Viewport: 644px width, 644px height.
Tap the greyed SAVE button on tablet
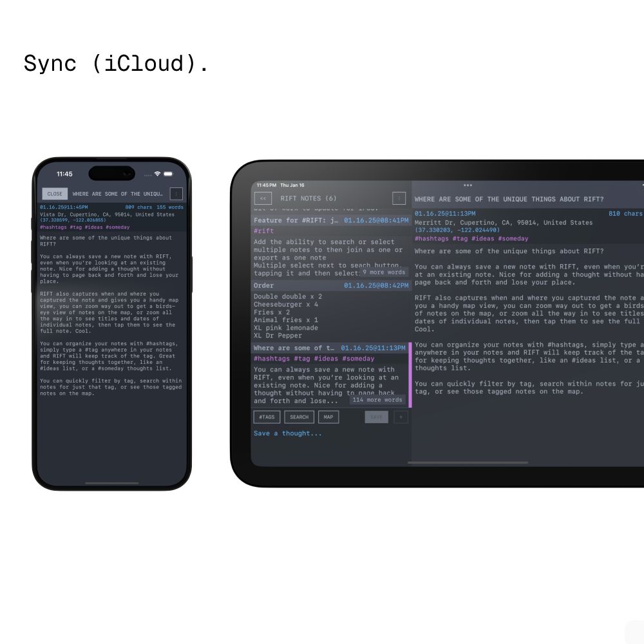point(376,417)
